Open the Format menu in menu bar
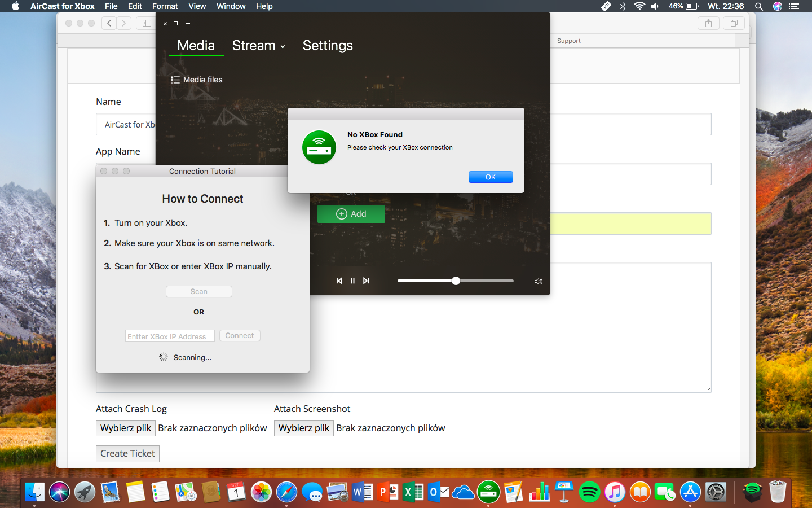 (x=165, y=6)
